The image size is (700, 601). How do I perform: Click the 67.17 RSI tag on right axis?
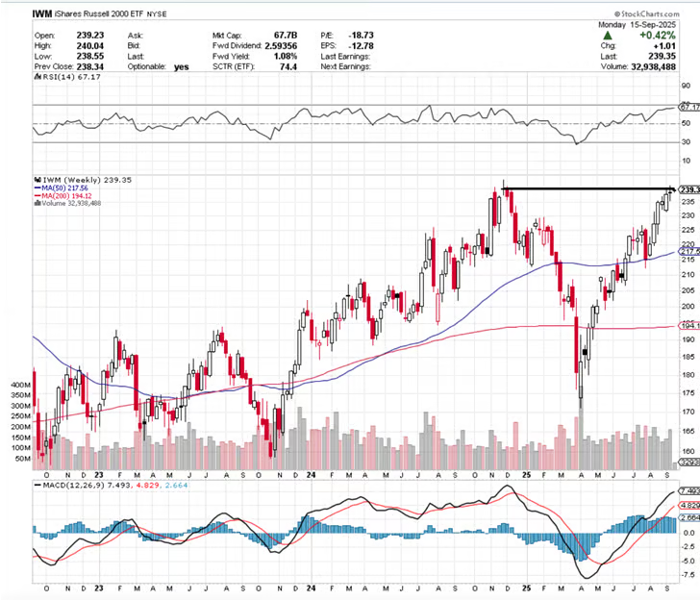tap(689, 107)
